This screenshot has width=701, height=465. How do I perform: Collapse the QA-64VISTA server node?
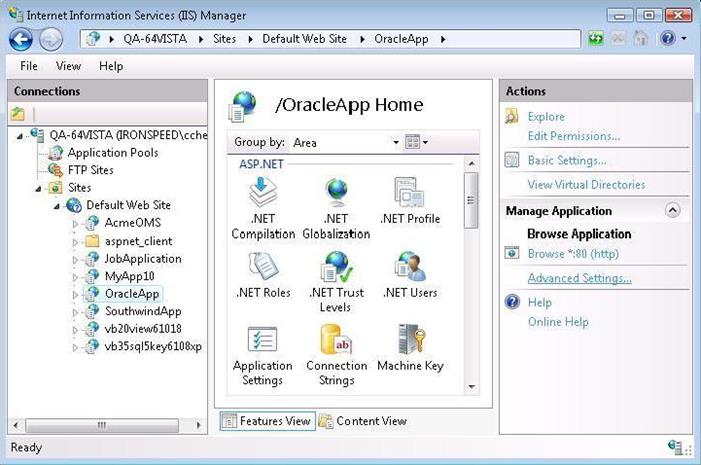click(x=20, y=135)
